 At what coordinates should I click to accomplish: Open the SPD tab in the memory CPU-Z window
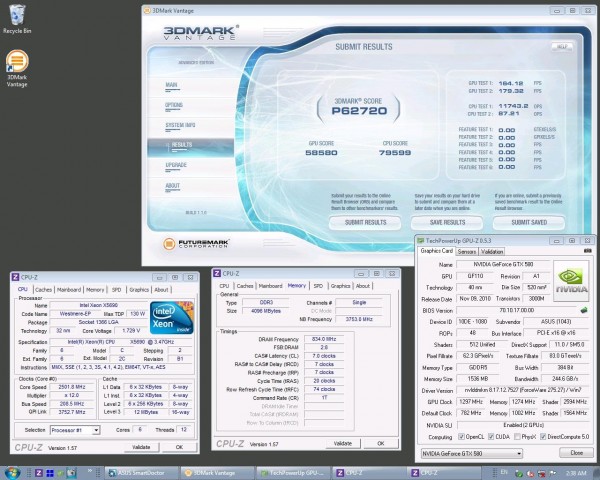tap(318, 286)
